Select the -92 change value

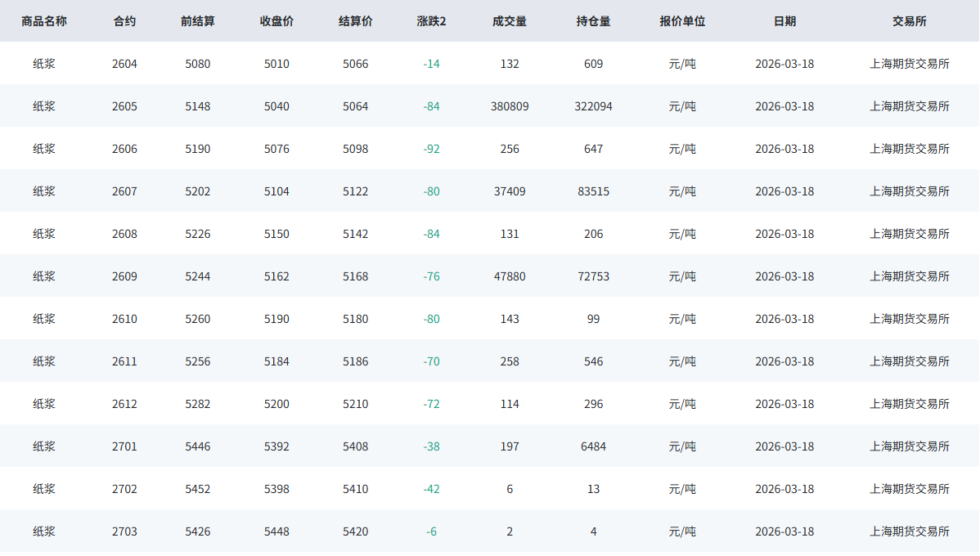coord(431,149)
